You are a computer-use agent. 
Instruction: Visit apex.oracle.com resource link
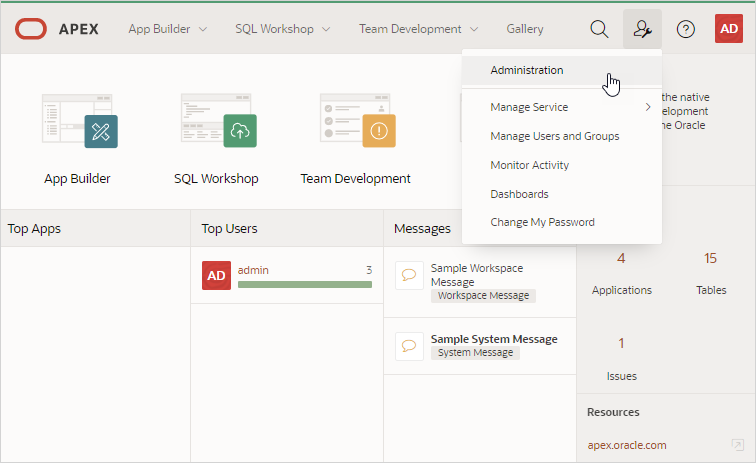[x=626, y=445]
